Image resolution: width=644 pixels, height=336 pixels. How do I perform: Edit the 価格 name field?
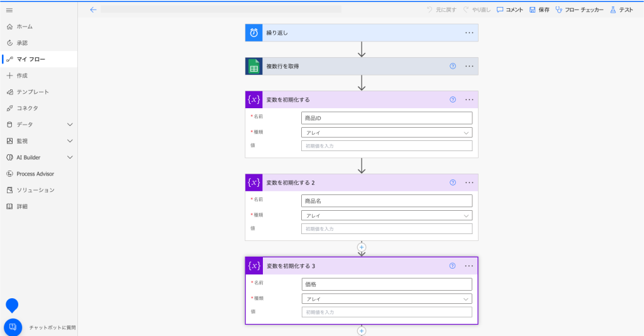click(x=387, y=284)
